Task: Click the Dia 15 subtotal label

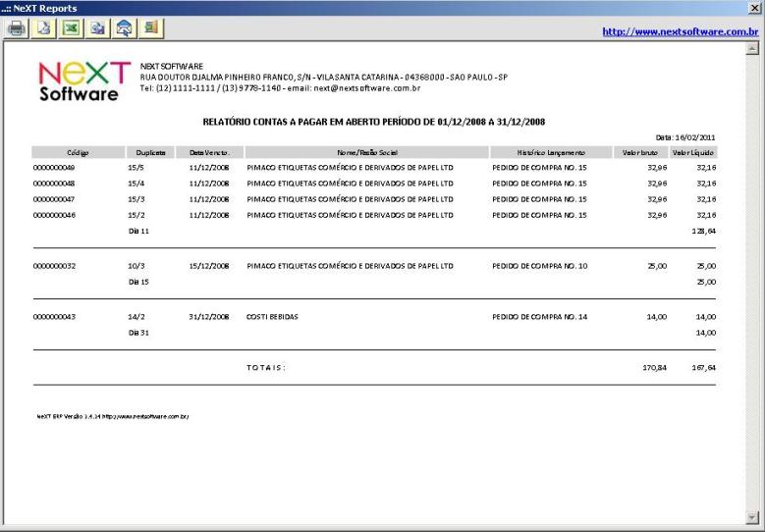Action: (x=138, y=282)
